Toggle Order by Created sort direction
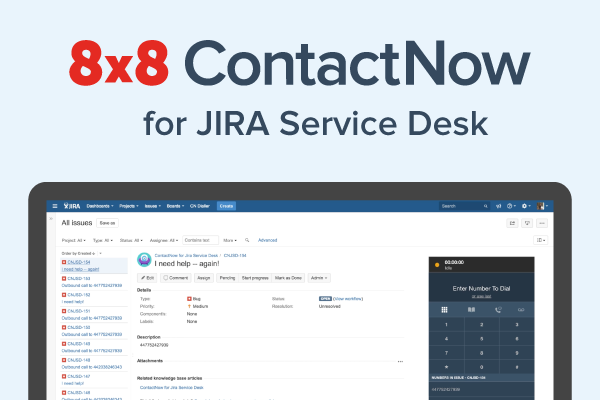 (78, 253)
